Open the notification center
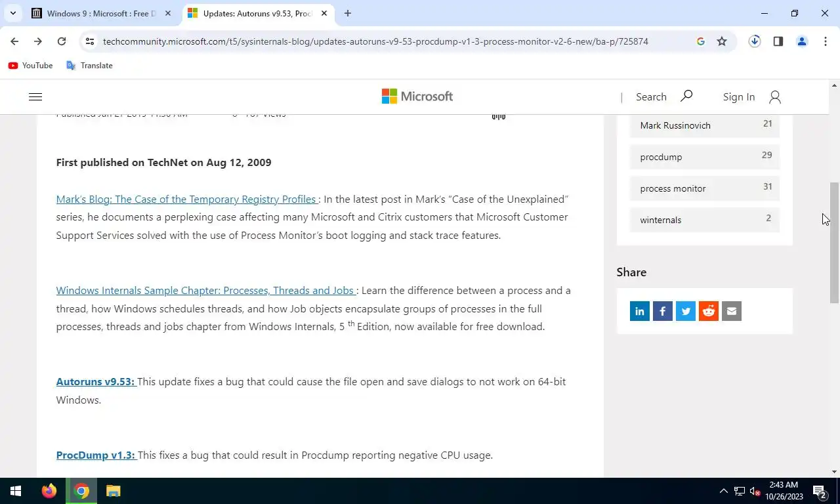Screen dimensions: 840x504 point(819,491)
